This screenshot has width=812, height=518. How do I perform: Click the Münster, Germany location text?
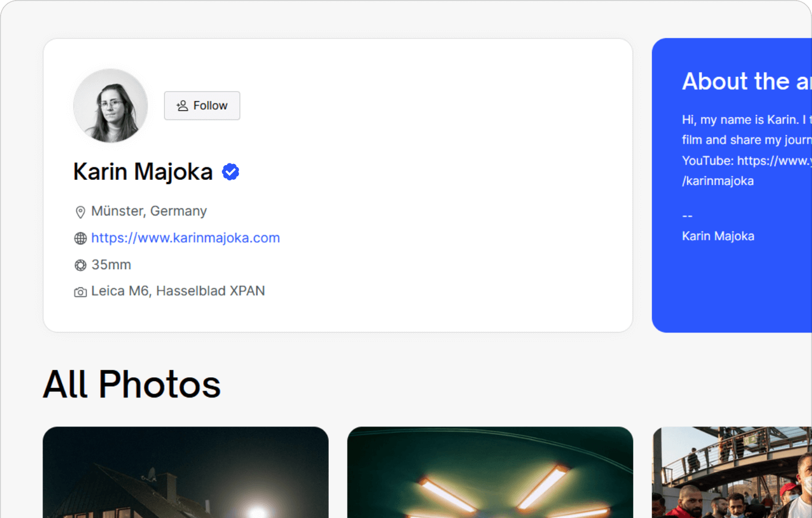click(149, 211)
